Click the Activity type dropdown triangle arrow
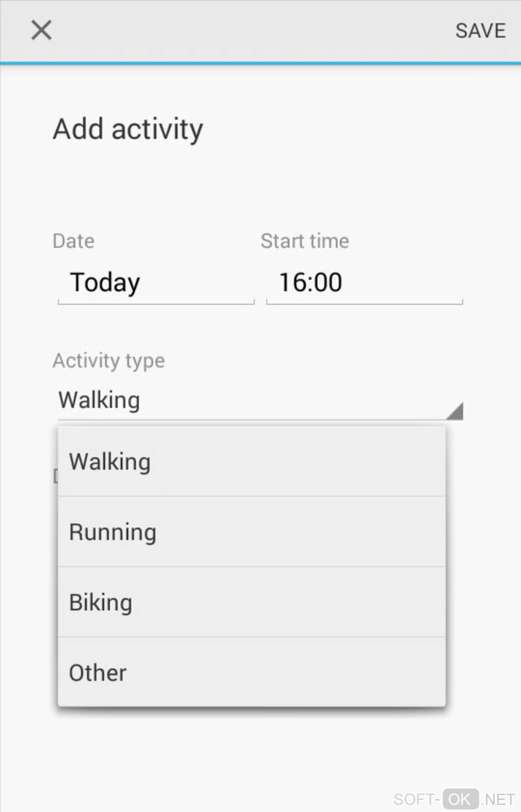Screen dimensions: 521x812 455,411
